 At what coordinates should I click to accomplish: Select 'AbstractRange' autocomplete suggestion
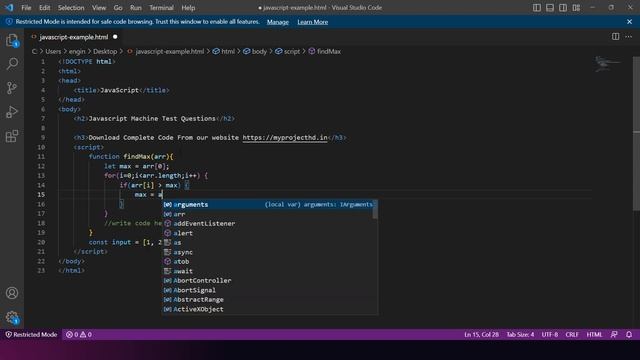267,300
